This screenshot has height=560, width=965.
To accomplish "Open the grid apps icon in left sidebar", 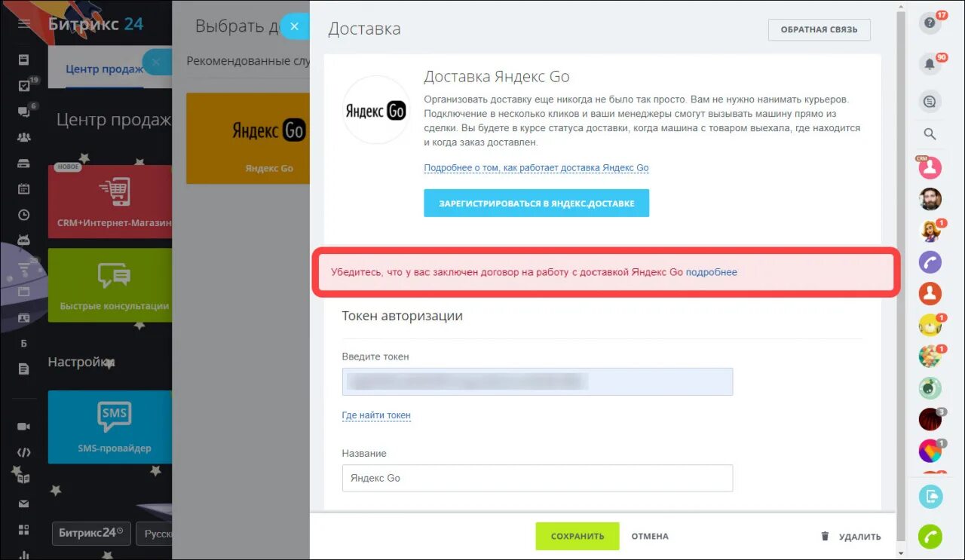I will [x=24, y=529].
